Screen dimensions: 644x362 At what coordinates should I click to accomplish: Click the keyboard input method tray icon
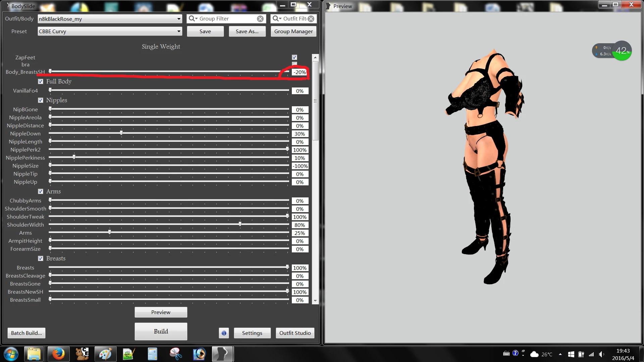[x=506, y=354]
